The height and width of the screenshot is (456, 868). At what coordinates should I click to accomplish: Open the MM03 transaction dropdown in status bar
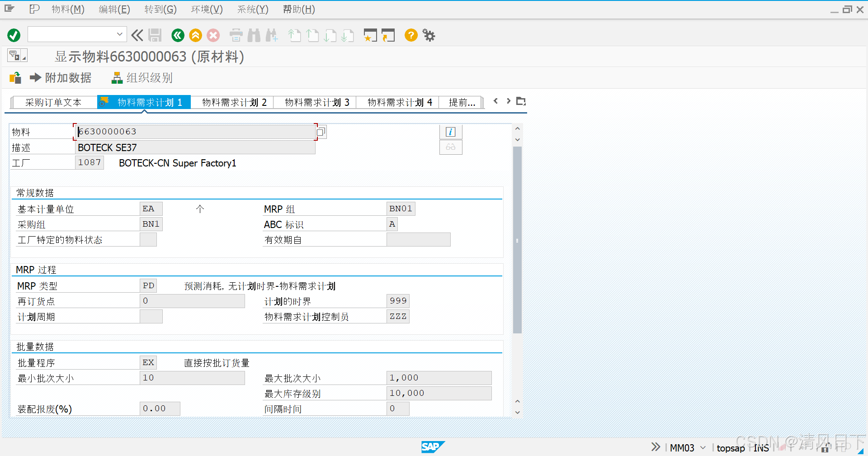pyautogui.click(x=702, y=447)
